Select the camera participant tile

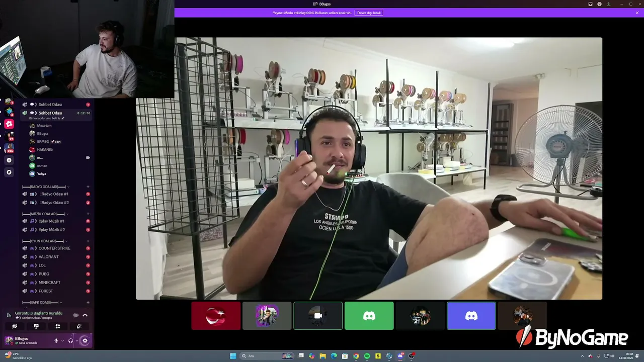pos(318,316)
